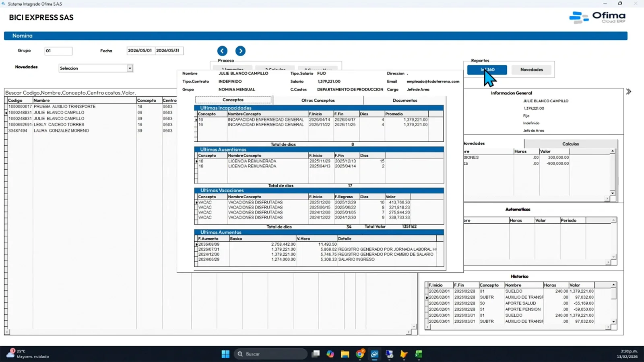Open Ofima app from the taskbar
The image size is (644, 362).
(375, 354)
